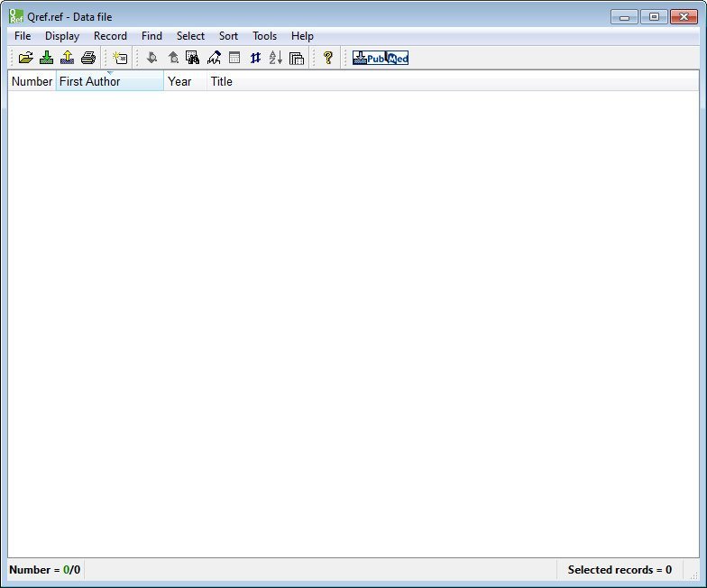
Task: Open the Select menu
Action: tap(190, 36)
